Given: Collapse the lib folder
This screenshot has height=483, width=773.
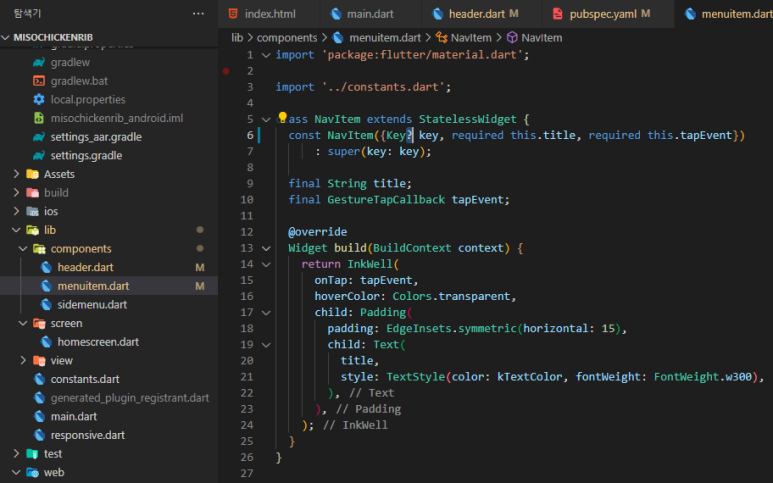Looking at the screenshot, I should coord(16,230).
